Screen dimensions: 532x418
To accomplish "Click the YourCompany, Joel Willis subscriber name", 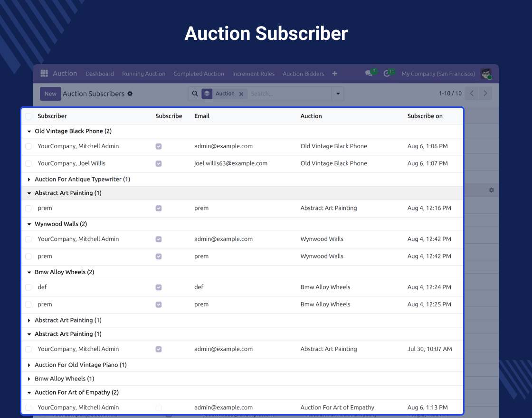I will 72,163.
